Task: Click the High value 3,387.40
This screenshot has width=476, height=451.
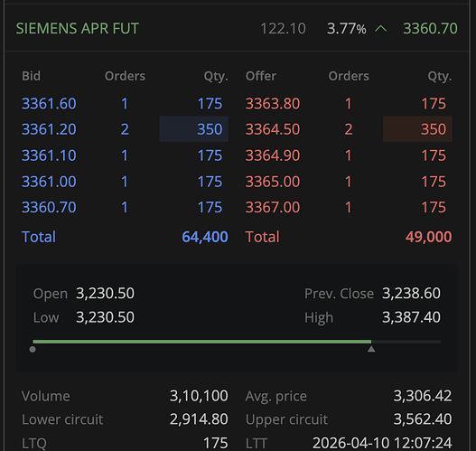Action: point(411,317)
